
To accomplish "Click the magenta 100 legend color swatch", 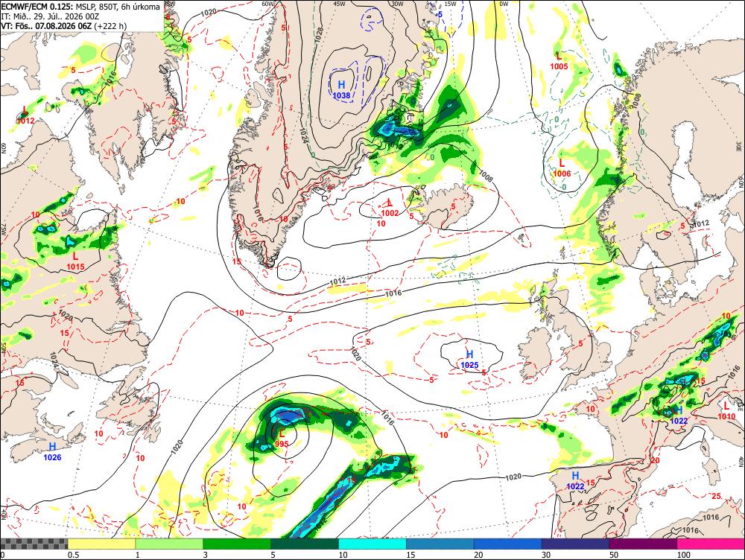I will pyautogui.click(x=711, y=544).
